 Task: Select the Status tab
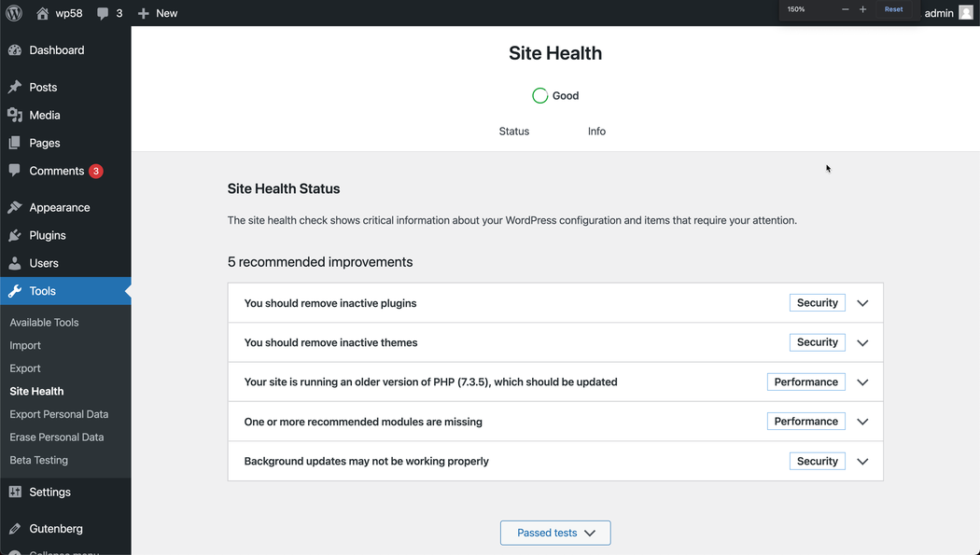(x=514, y=132)
